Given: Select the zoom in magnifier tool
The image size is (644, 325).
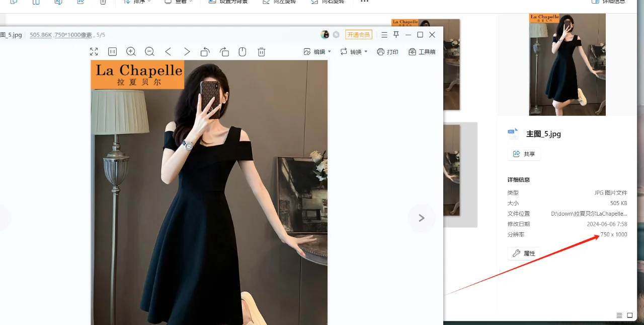Looking at the screenshot, I should click(x=131, y=51).
